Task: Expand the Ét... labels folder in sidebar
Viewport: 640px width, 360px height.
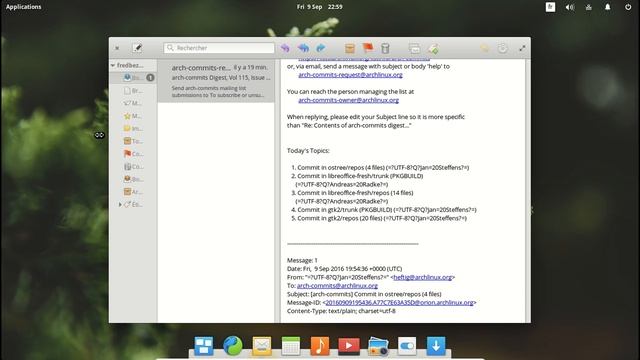Action: (x=120, y=204)
